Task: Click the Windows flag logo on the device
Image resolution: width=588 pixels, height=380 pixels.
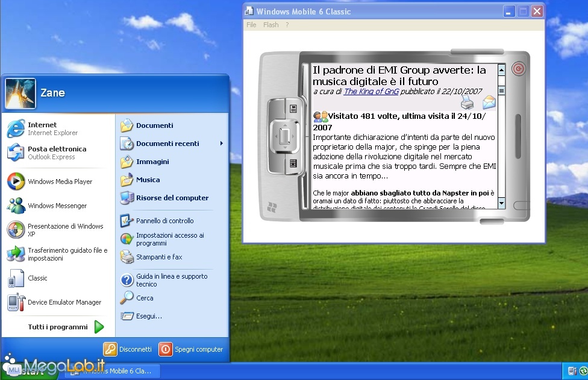Action: click(x=272, y=207)
